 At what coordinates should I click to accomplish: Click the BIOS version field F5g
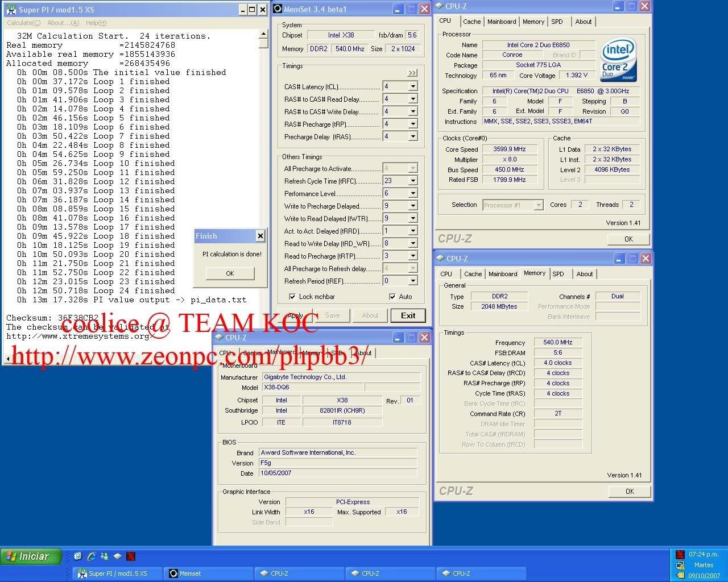(x=338, y=463)
